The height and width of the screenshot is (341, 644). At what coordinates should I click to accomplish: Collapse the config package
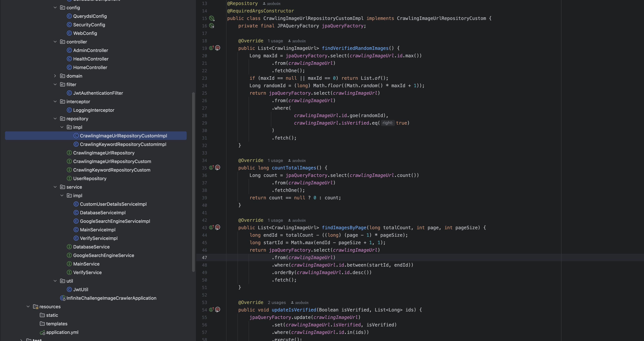[x=55, y=7]
